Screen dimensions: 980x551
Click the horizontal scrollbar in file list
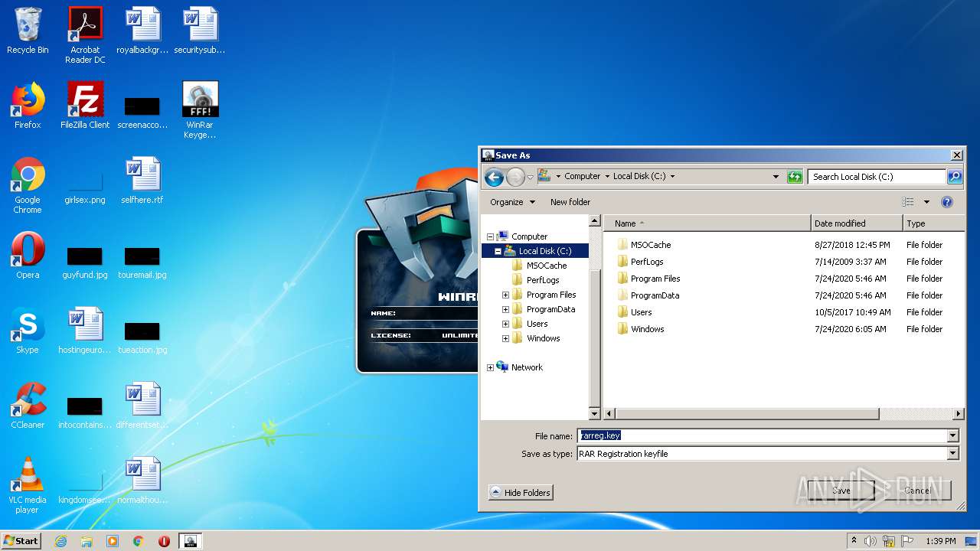(747, 414)
